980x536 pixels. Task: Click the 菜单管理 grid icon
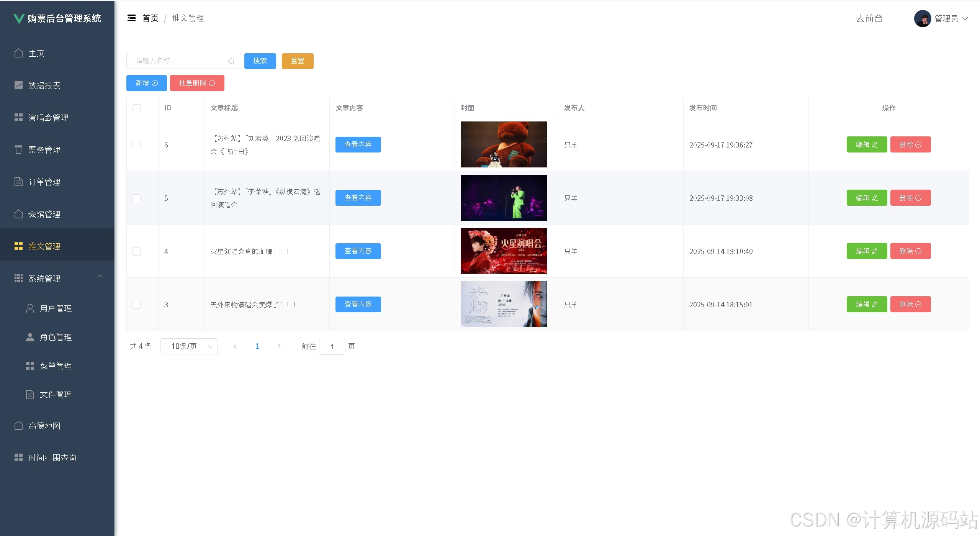[30, 366]
